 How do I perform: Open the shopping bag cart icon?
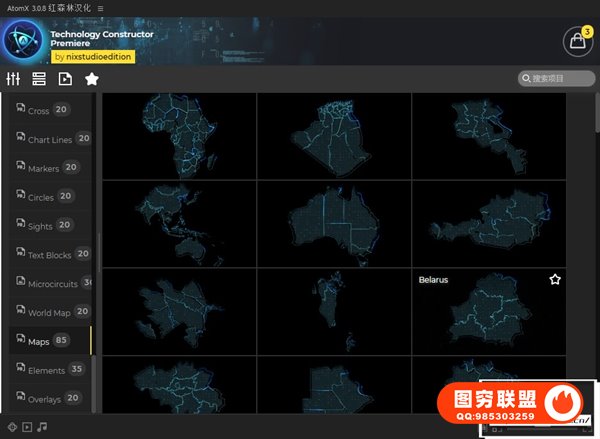(x=576, y=41)
